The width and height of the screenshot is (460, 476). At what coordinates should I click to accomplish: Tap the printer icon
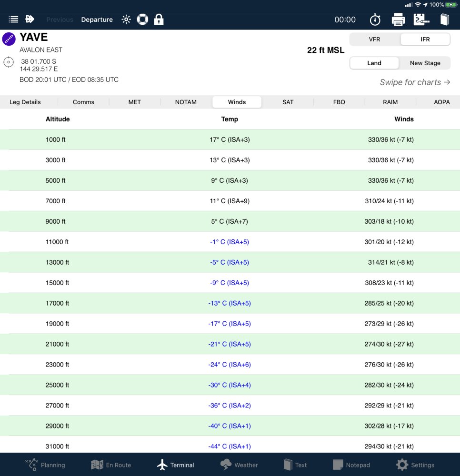(x=398, y=20)
